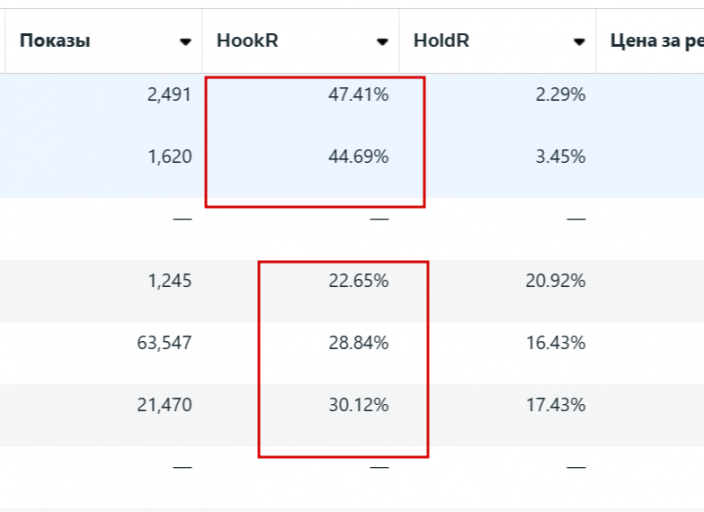Select the 63,547 impressions cell
The image size is (704, 512).
(x=164, y=343)
